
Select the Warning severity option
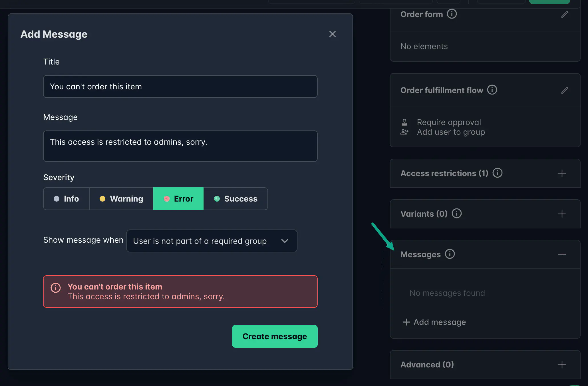[x=121, y=199]
